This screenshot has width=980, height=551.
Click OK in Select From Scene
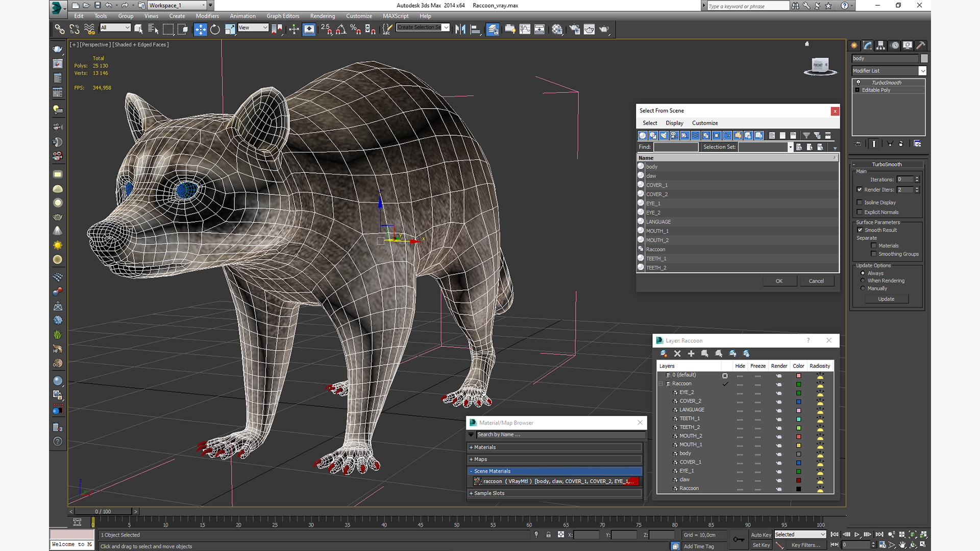tap(779, 281)
